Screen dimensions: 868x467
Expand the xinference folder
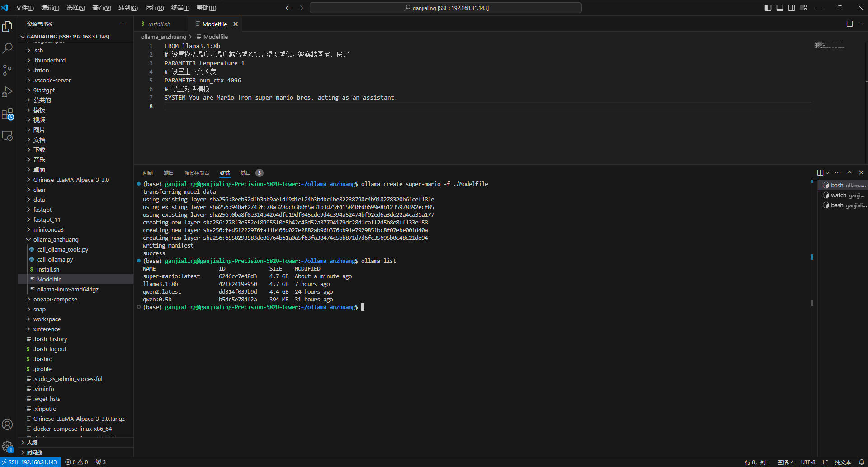click(x=75, y=329)
